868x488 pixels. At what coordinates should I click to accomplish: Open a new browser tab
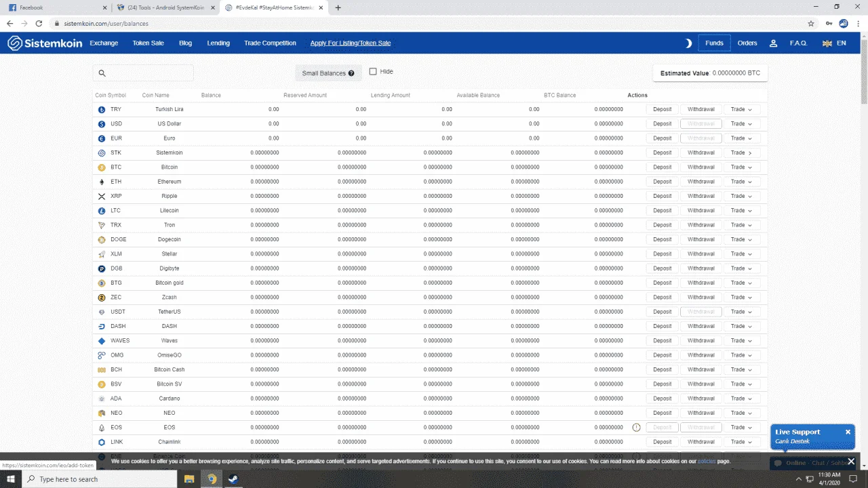point(338,7)
